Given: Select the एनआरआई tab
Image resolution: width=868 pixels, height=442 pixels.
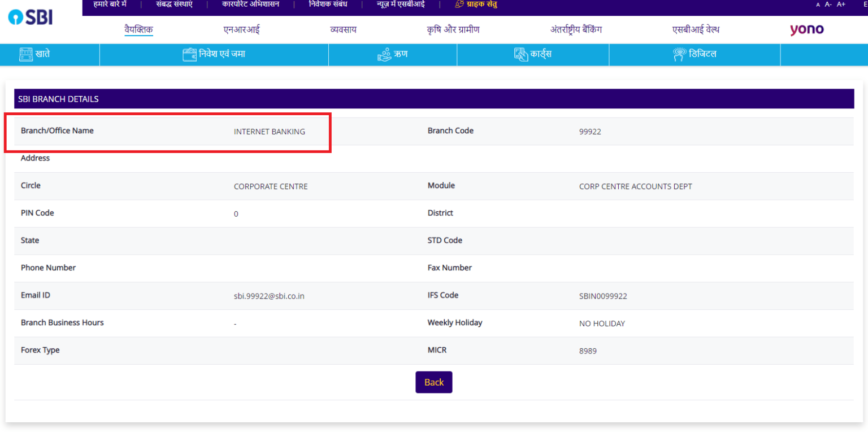Looking at the screenshot, I should pyautogui.click(x=242, y=30).
